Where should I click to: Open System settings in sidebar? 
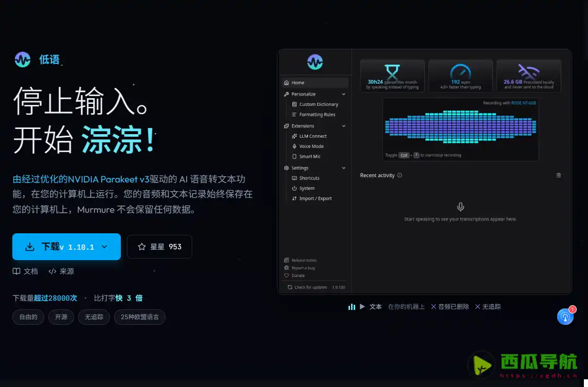307,188
